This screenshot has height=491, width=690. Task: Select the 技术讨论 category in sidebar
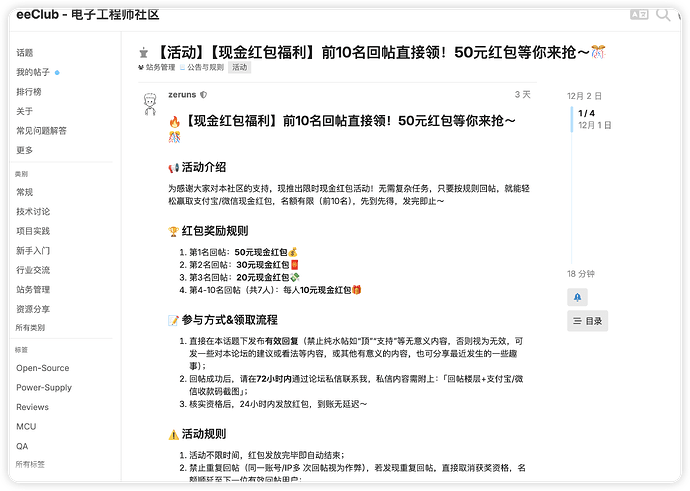click(33, 211)
